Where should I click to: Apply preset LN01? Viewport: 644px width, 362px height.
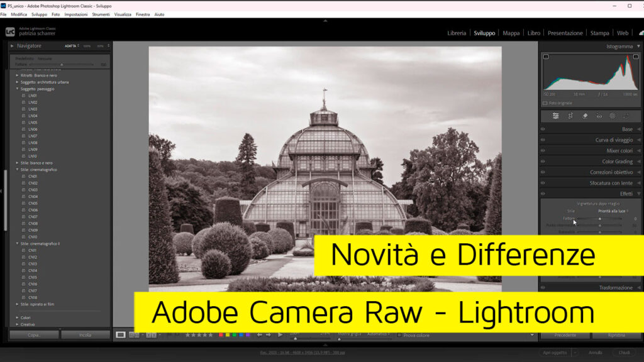[33, 96]
